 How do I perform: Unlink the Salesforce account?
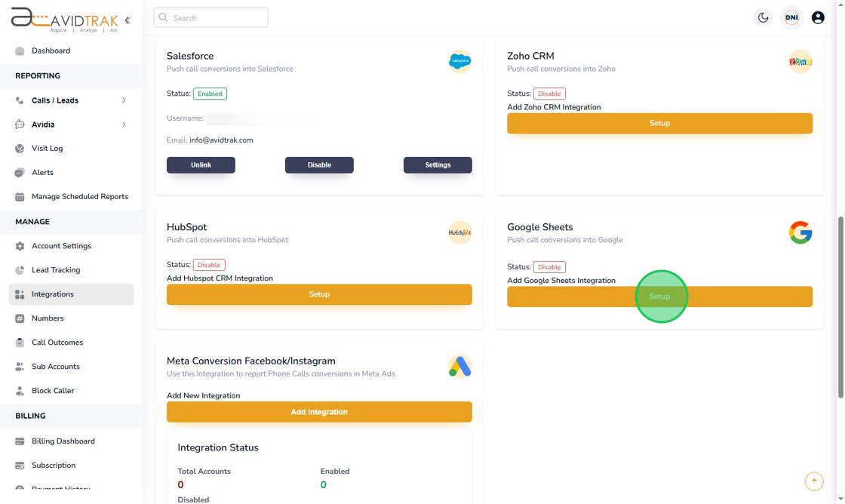201,164
